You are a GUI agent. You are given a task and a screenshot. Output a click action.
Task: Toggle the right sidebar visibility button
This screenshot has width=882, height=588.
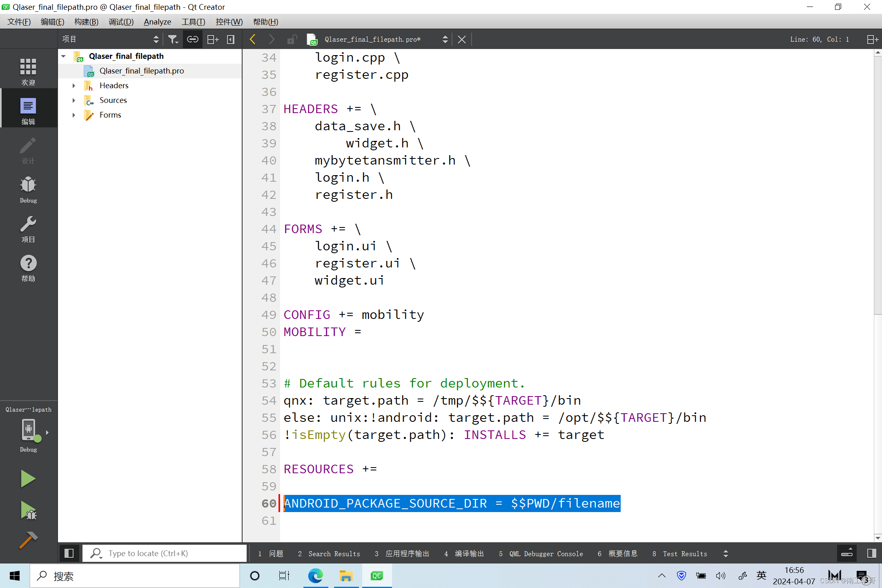point(871,553)
